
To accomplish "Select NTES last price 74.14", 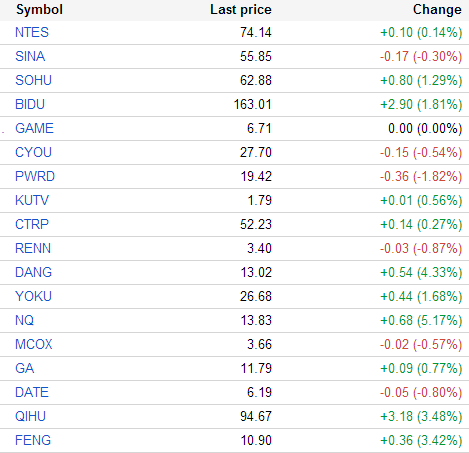I will coord(256,32).
